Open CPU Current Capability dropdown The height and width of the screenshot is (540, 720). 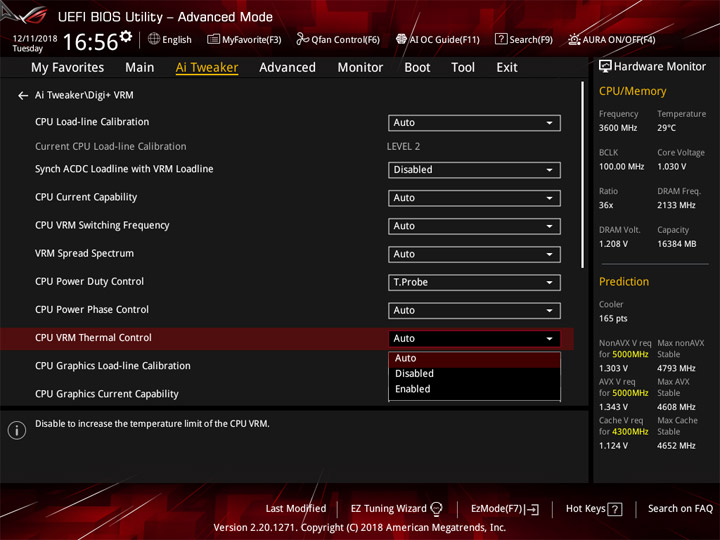tap(474, 198)
